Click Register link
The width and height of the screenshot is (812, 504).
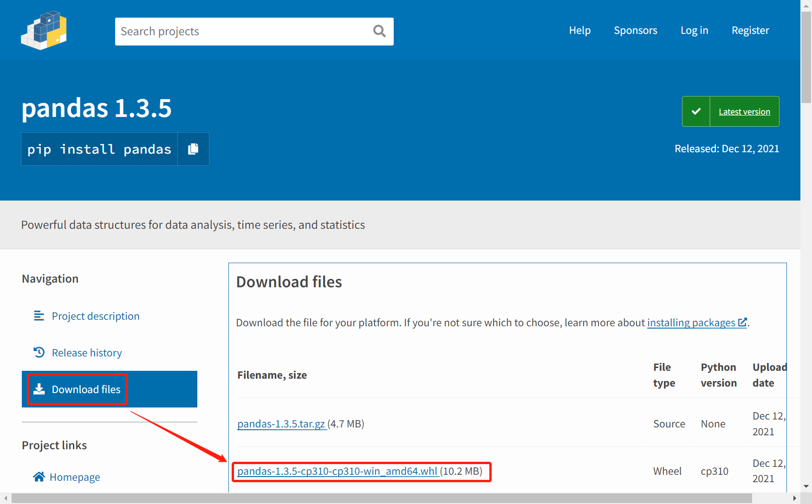(750, 30)
